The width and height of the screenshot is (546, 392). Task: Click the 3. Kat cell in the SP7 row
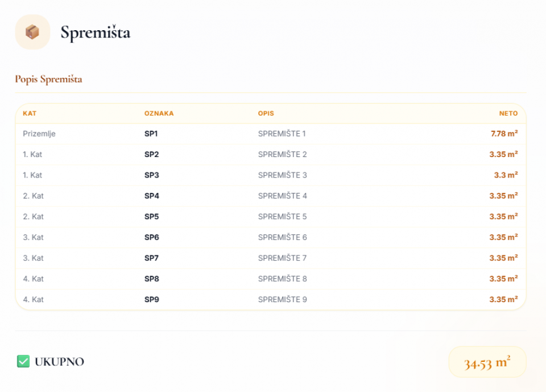pyautogui.click(x=33, y=258)
